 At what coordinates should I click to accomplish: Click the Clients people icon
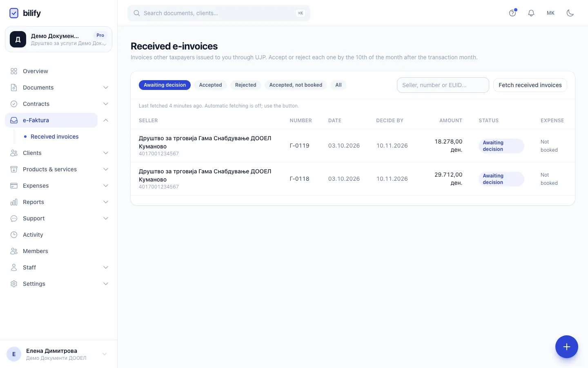tap(14, 153)
